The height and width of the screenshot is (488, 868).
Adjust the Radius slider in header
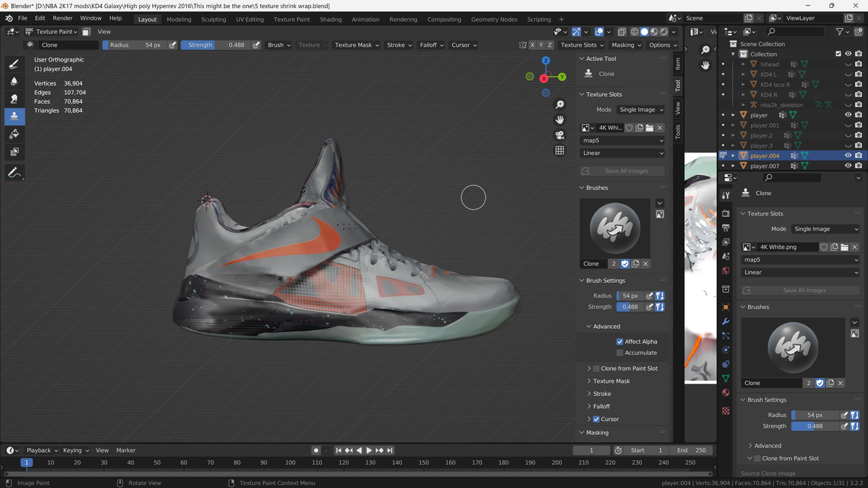pos(134,45)
